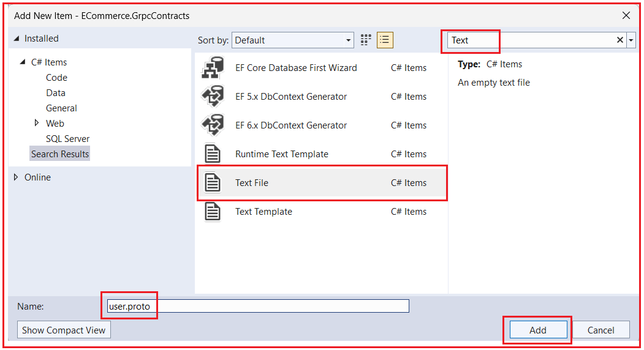The width and height of the screenshot is (644, 350).
Task: Select C# Items label in tree
Action: click(x=49, y=62)
